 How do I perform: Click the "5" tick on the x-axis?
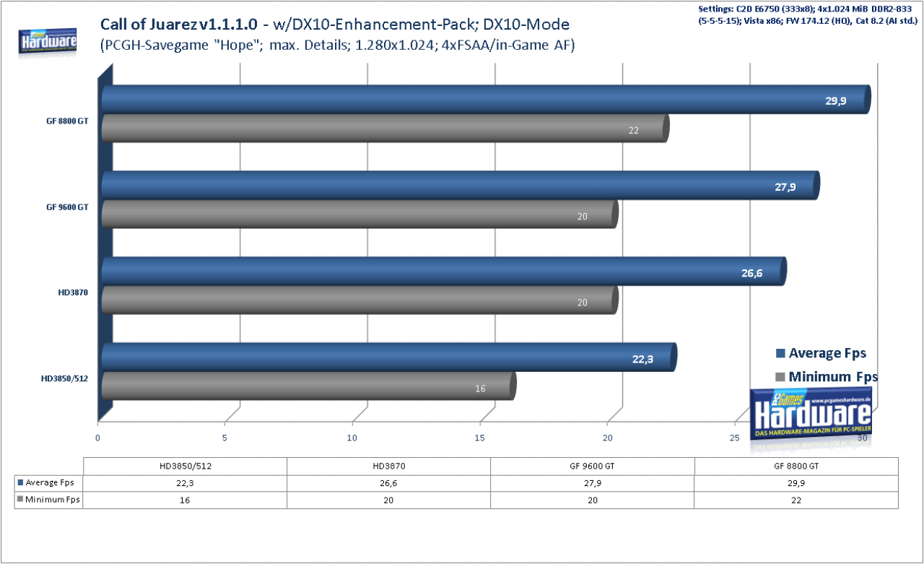click(x=225, y=438)
